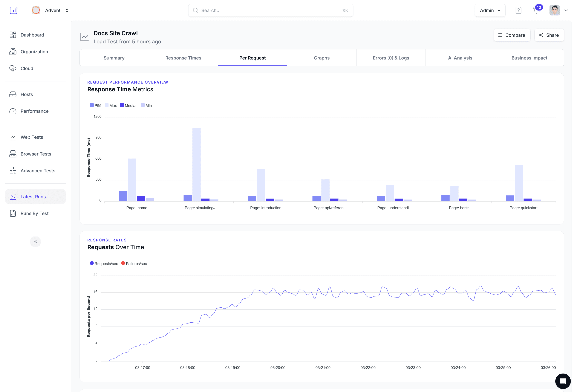Open the chat bubble in the corner
The height and width of the screenshot is (392, 574).
(563, 381)
